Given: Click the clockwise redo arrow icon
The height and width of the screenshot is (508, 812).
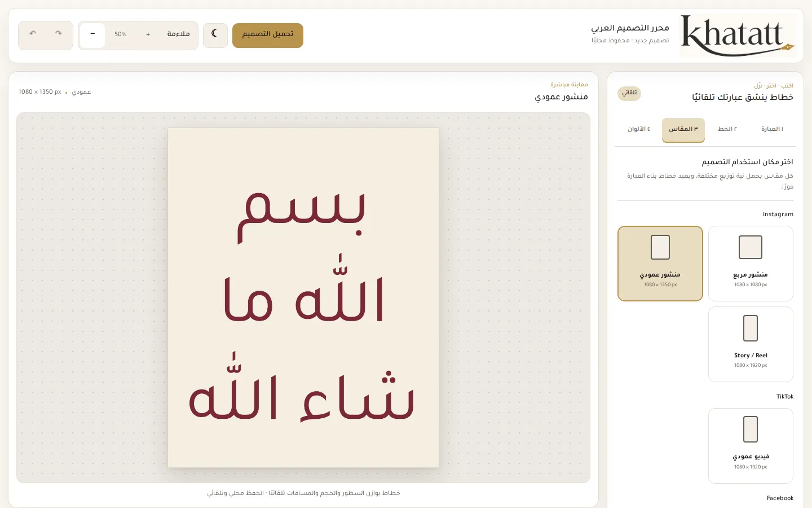Looking at the screenshot, I should coord(59,34).
